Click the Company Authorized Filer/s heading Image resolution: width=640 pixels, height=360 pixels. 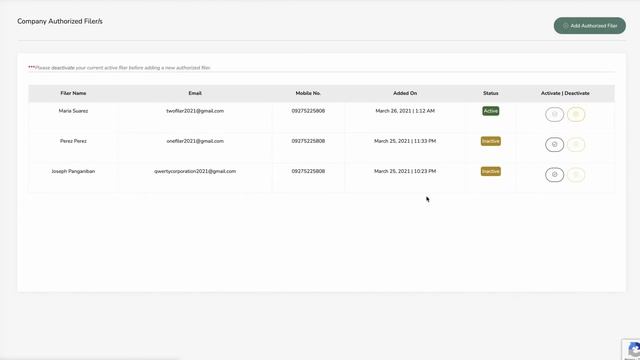click(60, 21)
